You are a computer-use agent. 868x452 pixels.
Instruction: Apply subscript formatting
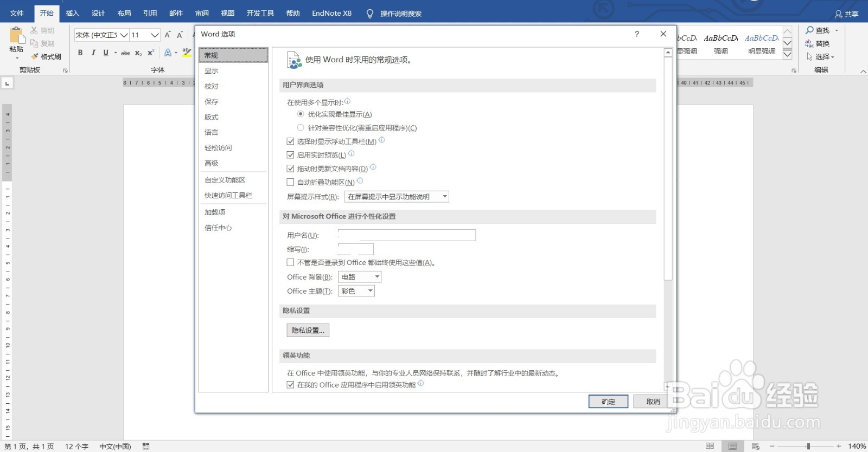[x=138, y=53]
